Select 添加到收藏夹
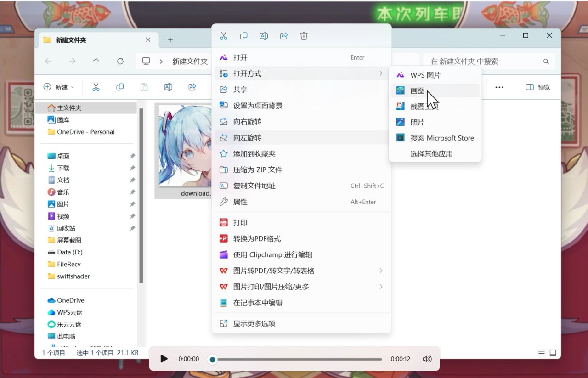 (x=301, y=154)
